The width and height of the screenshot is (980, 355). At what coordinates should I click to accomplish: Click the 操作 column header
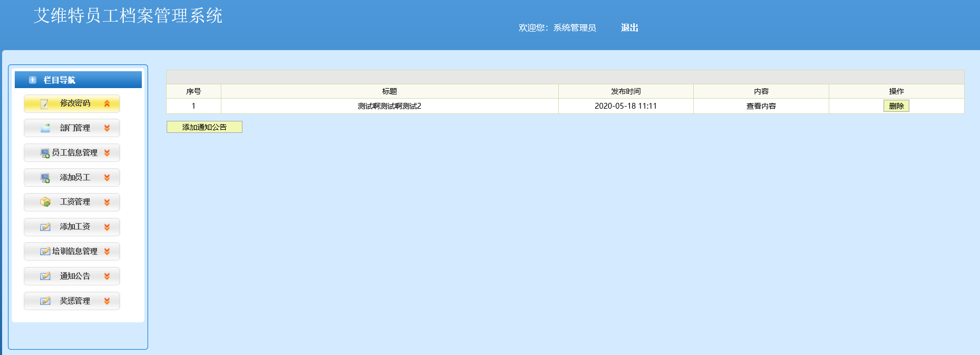896,91
